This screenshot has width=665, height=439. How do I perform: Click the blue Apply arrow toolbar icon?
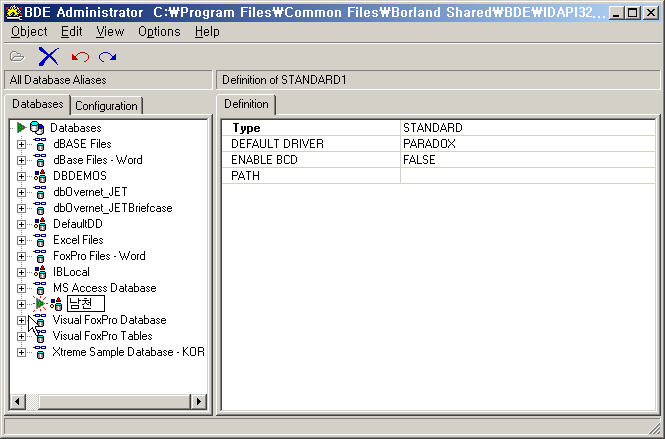coord(107,56)
